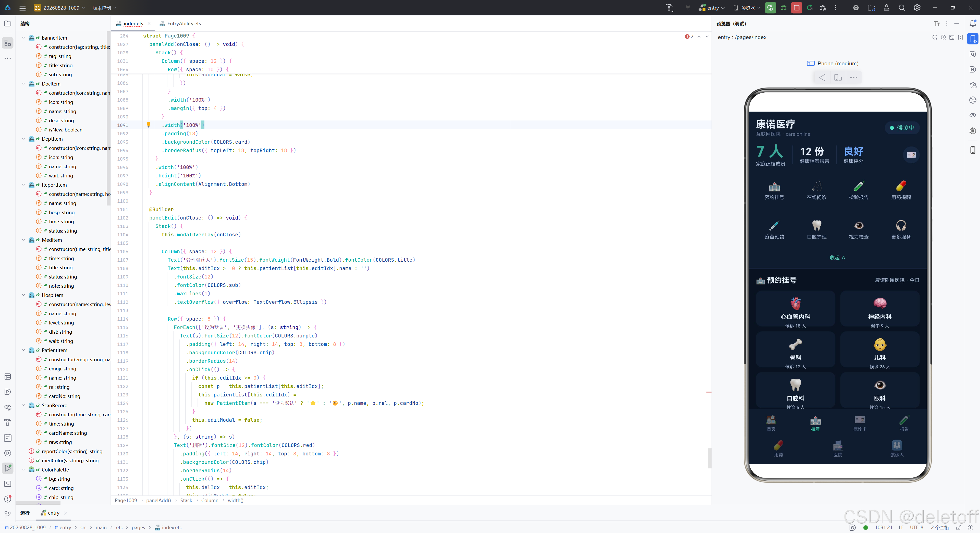Open the entry run configuration dropdown
The image size is (980, 533).
712,8
